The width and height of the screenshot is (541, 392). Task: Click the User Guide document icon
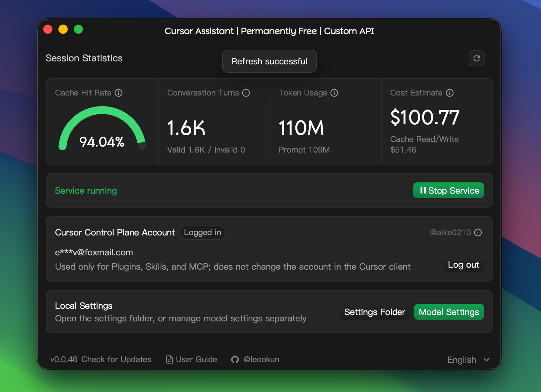click(169, 359)
